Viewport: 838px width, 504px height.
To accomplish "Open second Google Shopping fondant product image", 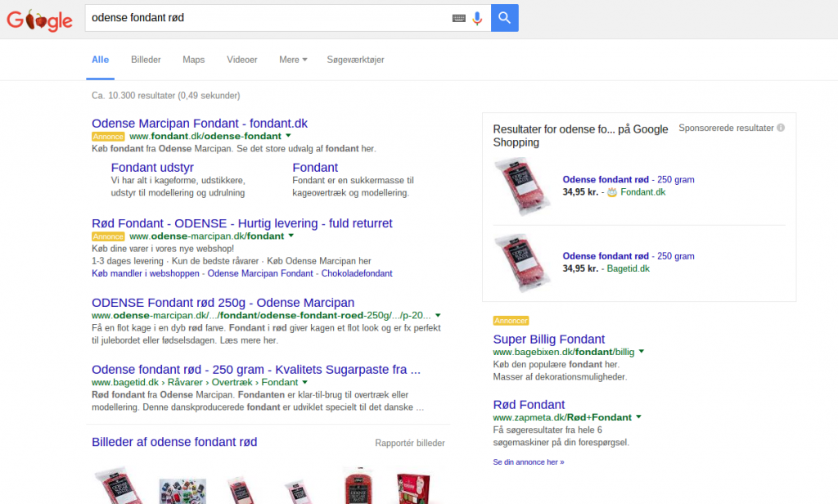I will (x=523, y=263).
